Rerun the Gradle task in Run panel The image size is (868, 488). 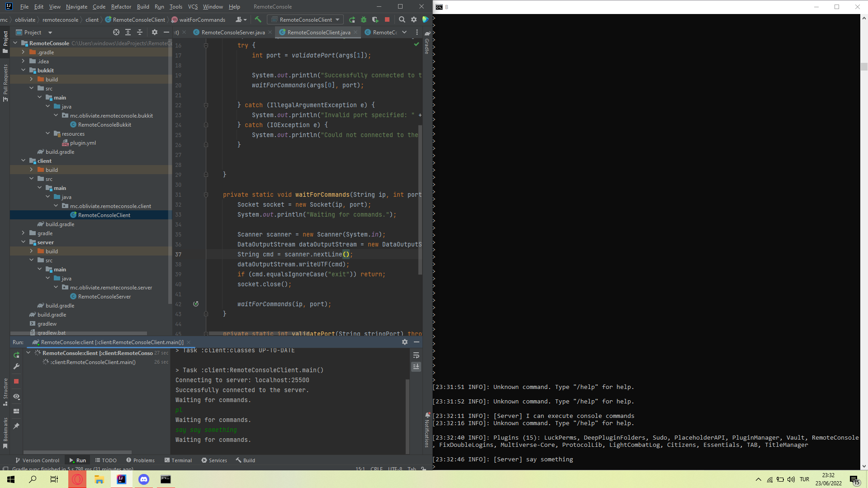click(x=16, y=355)
